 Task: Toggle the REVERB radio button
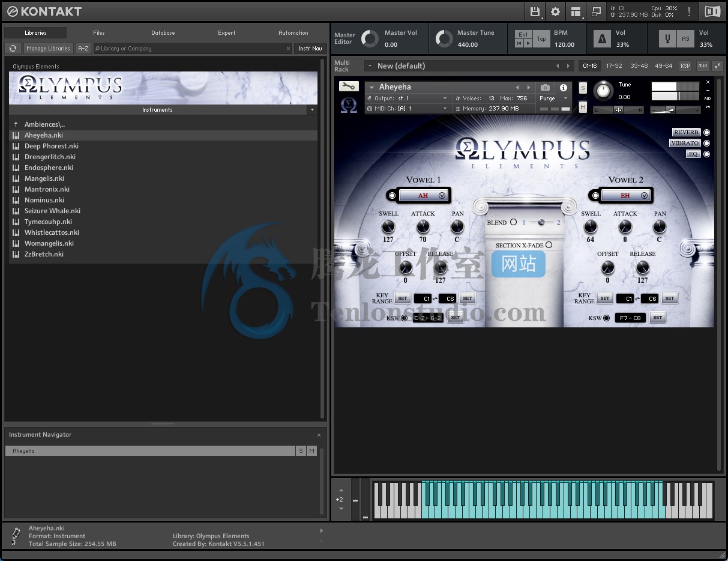pos(706,132)
